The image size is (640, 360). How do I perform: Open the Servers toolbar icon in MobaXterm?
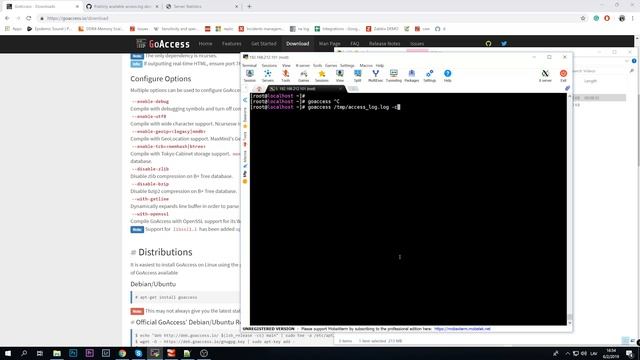pyautogui.click(x=268, y=76)
